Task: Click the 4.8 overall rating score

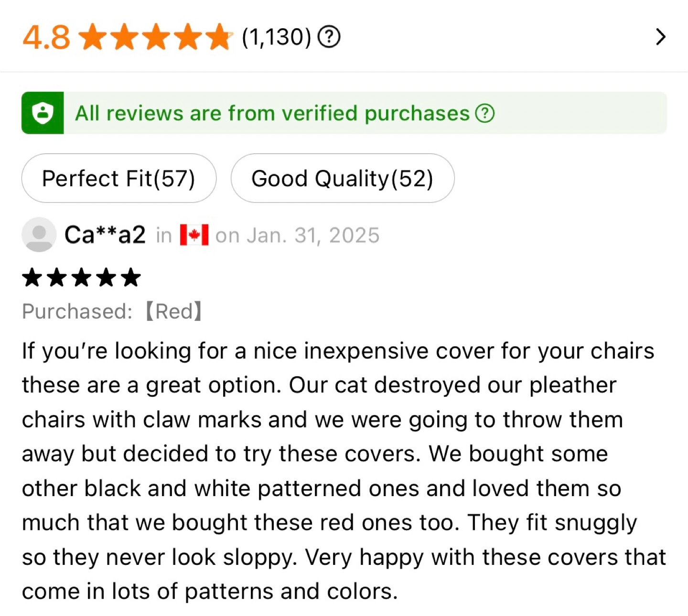Action: (46, 38)
